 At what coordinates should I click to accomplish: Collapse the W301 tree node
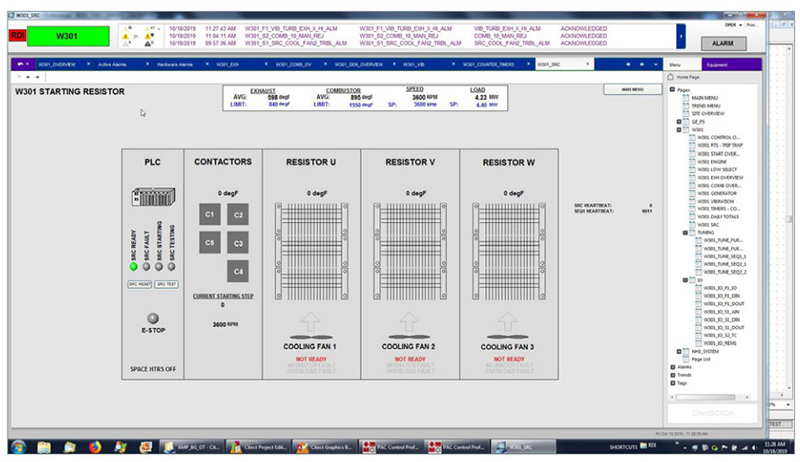click(x=679, y=130)
